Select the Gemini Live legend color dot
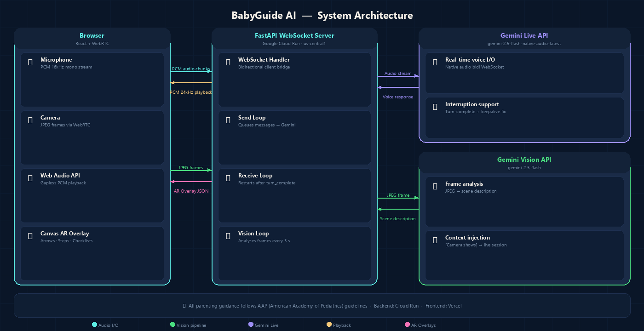Screen dimensions: 644x331 (251, 325)
